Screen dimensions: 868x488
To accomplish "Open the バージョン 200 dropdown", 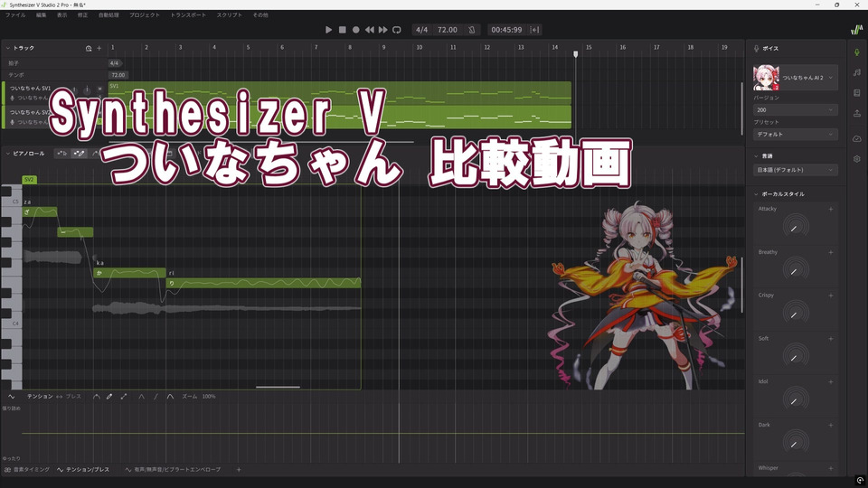I will 795,110.
